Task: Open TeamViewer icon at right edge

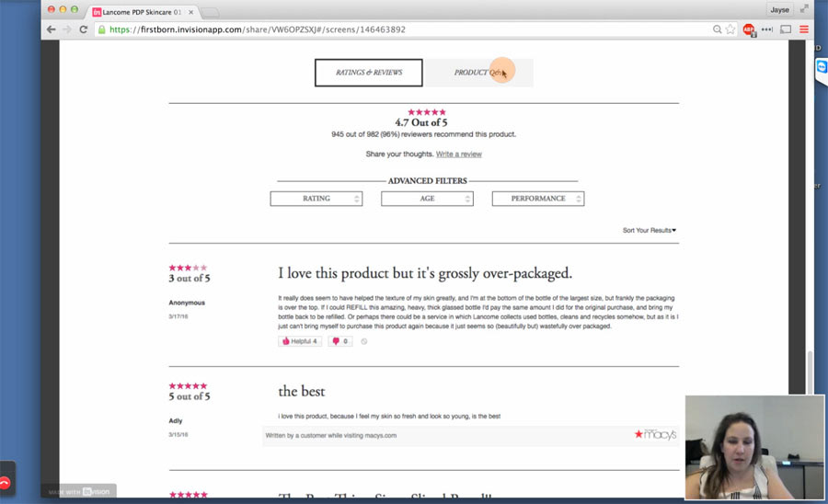Action: (822, 67)
